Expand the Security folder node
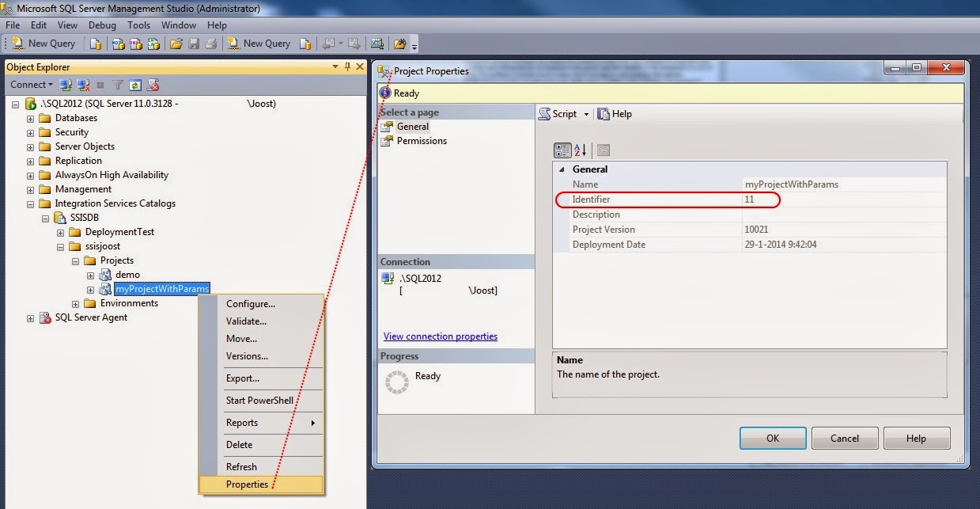Image resolution: width=980 pixels, height=509 pixels. pyautogui.click(x=31, y=132)
